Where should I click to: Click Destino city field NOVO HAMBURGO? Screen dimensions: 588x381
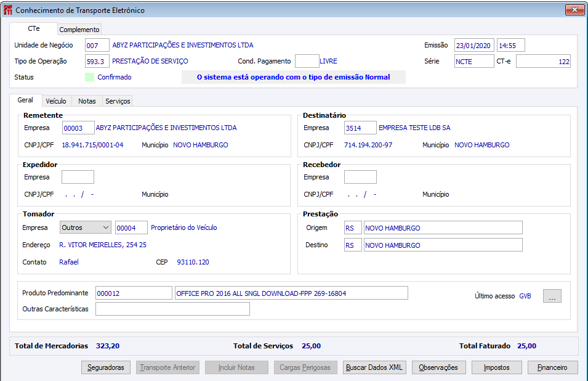[x=443, y=245]
